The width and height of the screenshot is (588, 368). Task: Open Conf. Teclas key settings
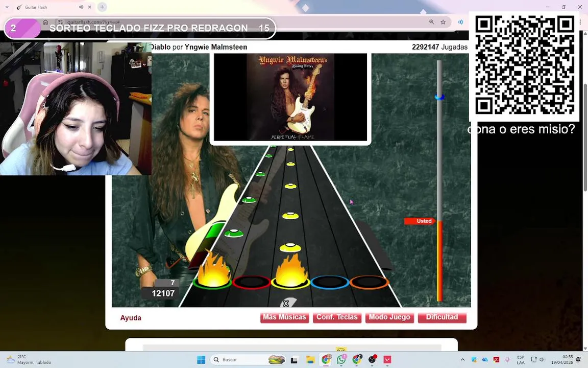pyautogui.click(x=337, y=317)
